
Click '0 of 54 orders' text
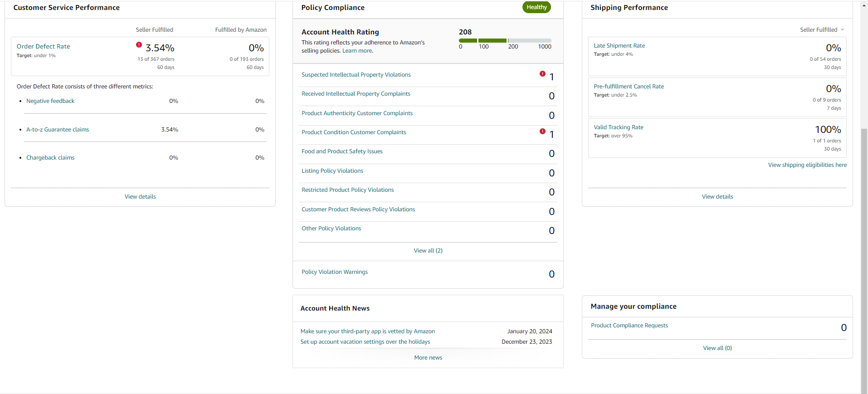tap(825, 59)
